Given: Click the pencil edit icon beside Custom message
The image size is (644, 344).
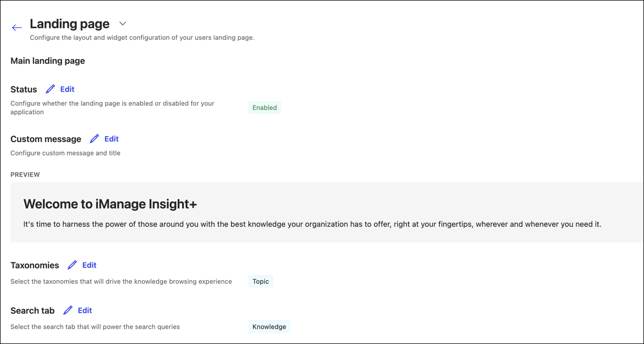Looking at the screenshot, I should [x=94, y=138].
